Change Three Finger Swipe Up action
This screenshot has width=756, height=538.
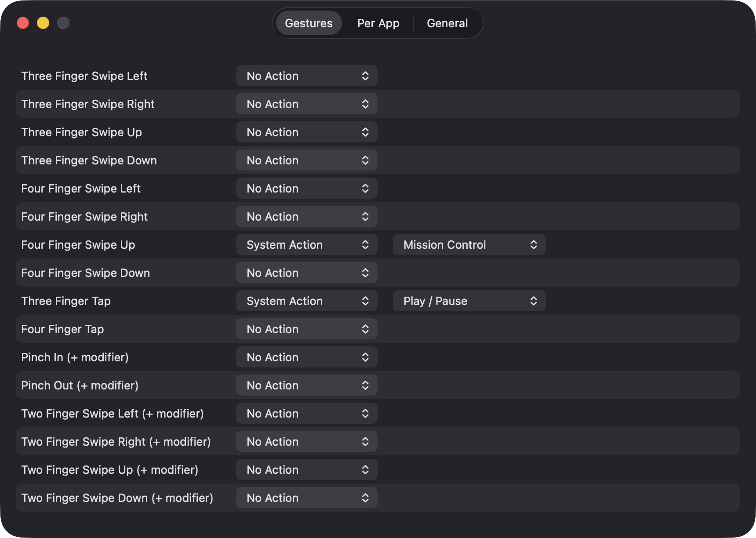coord(307,132)
